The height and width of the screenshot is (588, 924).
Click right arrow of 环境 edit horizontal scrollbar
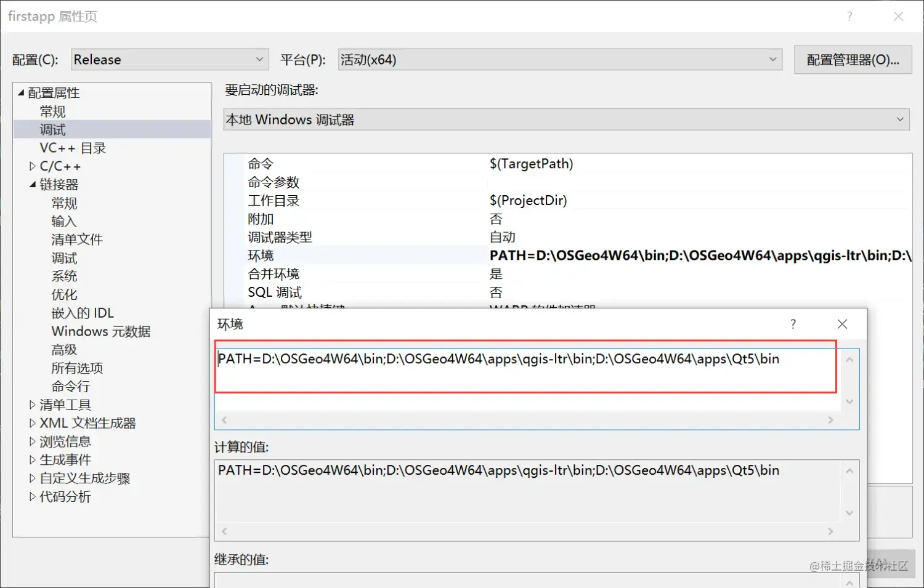[x=830, y=420]
